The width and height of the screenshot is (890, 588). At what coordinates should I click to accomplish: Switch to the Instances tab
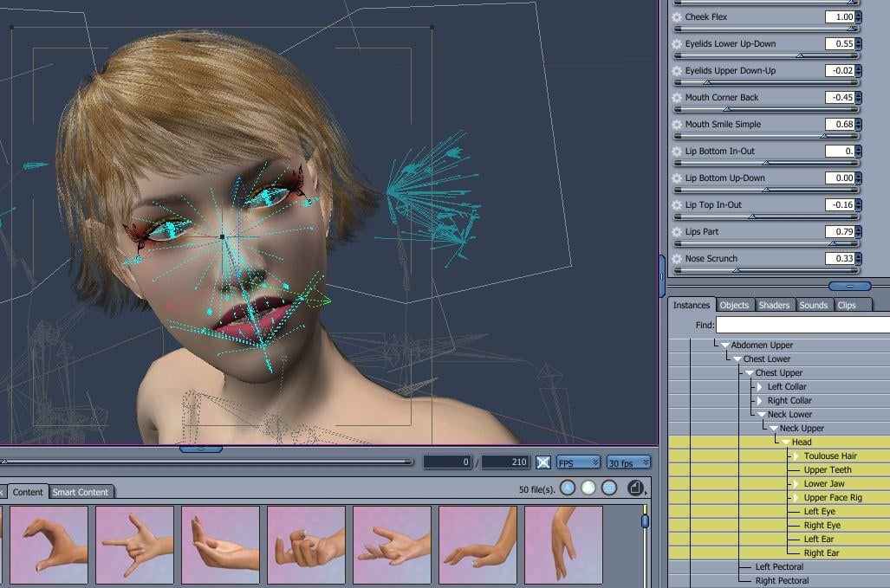click(x=692, y=305)
